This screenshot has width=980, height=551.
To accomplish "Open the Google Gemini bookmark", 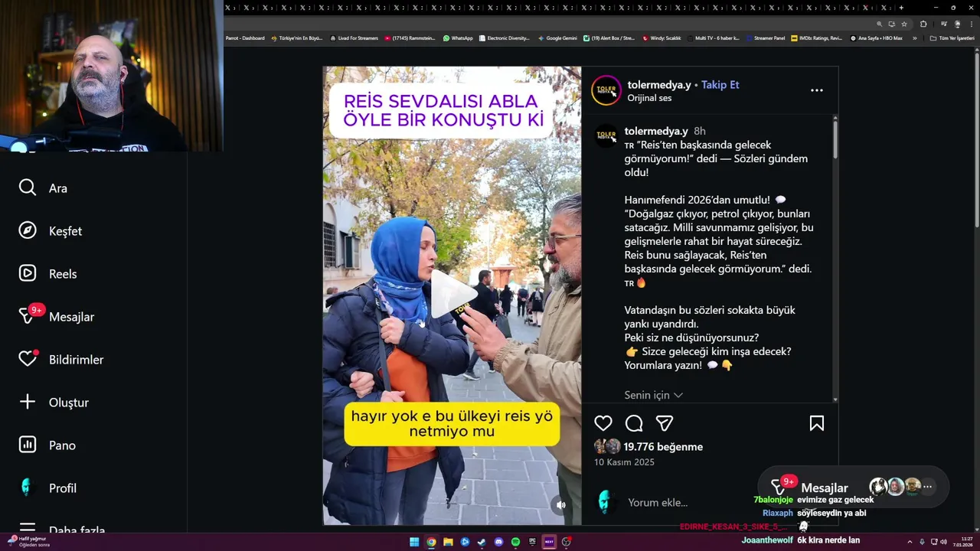I will (x=557, y=37).
